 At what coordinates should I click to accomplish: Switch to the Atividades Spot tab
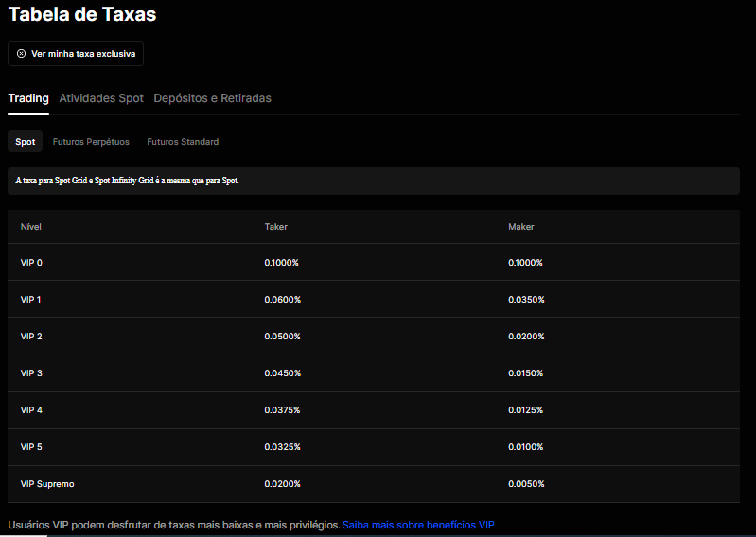click(101, 98)
